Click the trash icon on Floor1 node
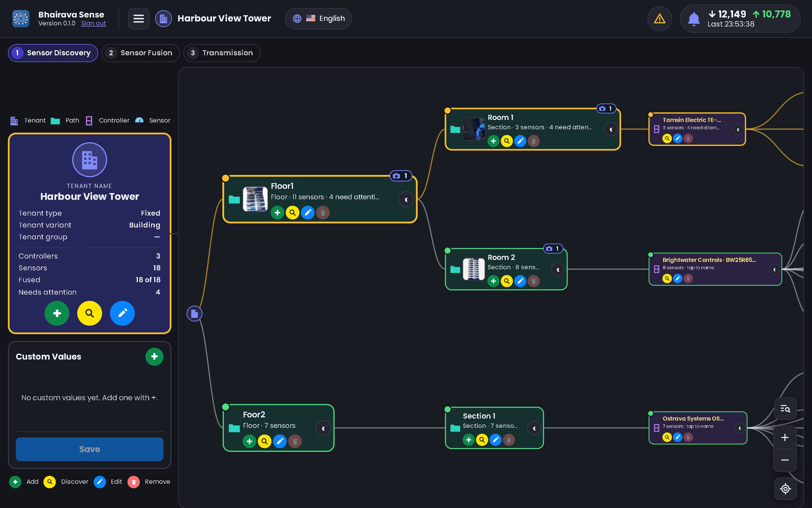This screenshot has height=508, width=812. 323,213
